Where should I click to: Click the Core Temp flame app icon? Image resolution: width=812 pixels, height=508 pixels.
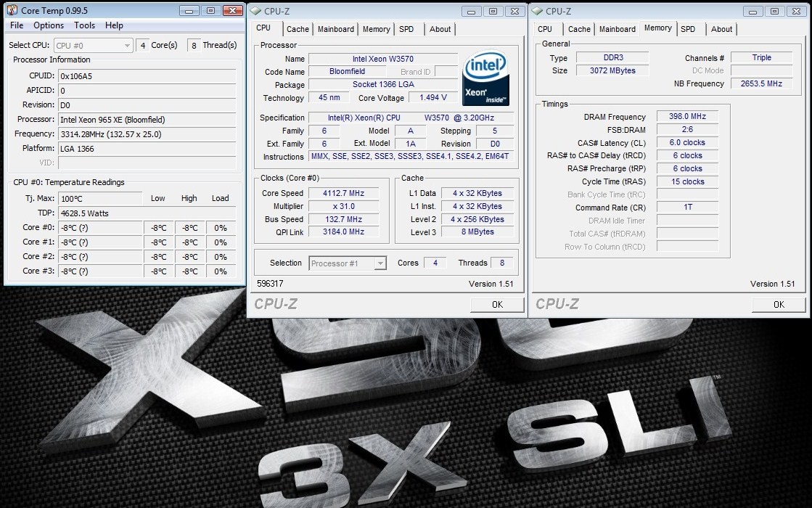coord(12,10)
